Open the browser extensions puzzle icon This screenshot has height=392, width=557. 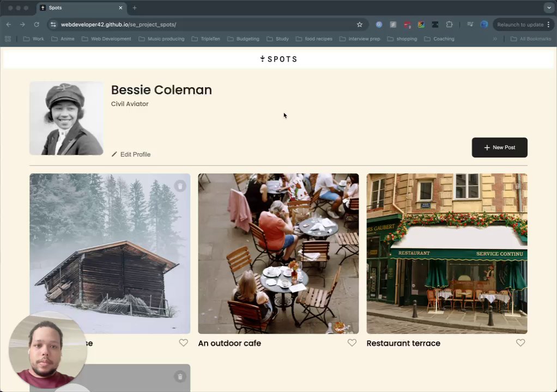click(x=449, y=24)
